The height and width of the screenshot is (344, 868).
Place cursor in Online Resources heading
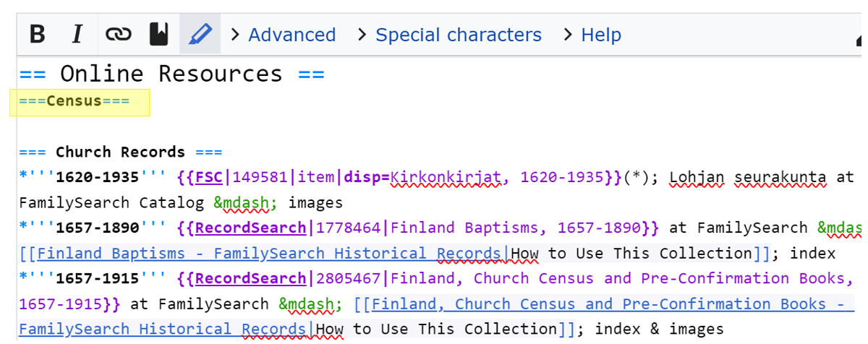[x=171, y=74]
